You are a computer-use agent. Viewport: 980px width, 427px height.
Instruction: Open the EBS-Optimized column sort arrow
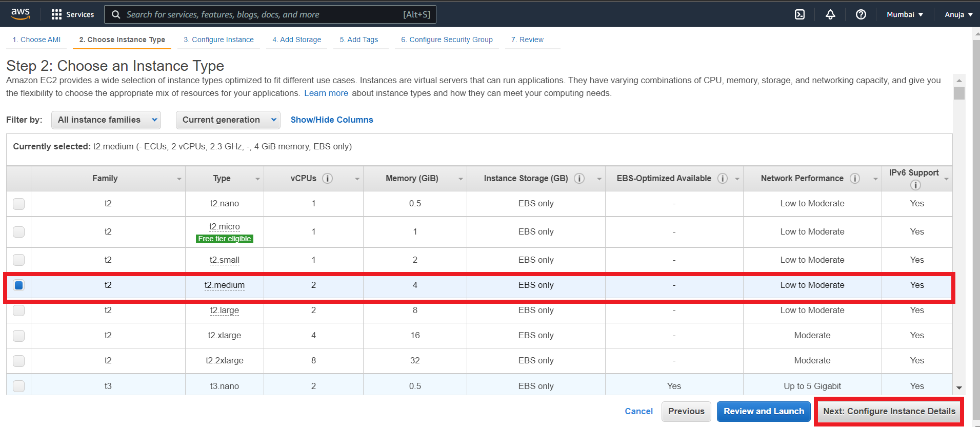(x=737, y=179)
